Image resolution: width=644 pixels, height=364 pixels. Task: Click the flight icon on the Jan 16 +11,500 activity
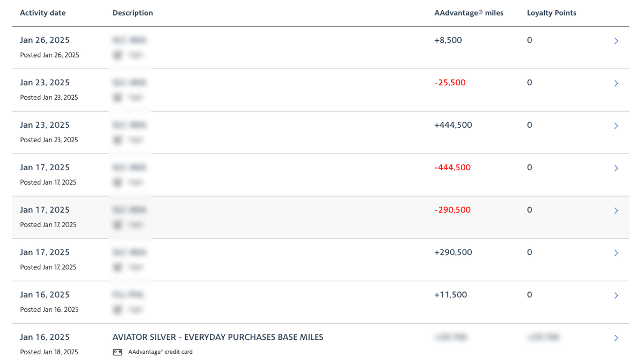[x=117, y=309]
